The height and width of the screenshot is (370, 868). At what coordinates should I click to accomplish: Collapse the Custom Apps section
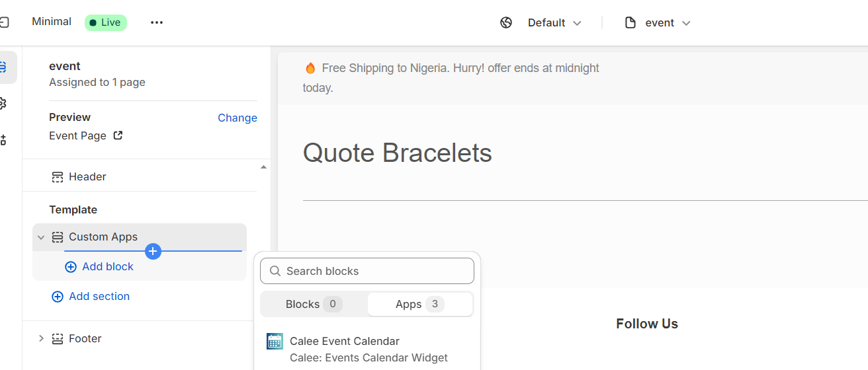(x=41, y=237)
